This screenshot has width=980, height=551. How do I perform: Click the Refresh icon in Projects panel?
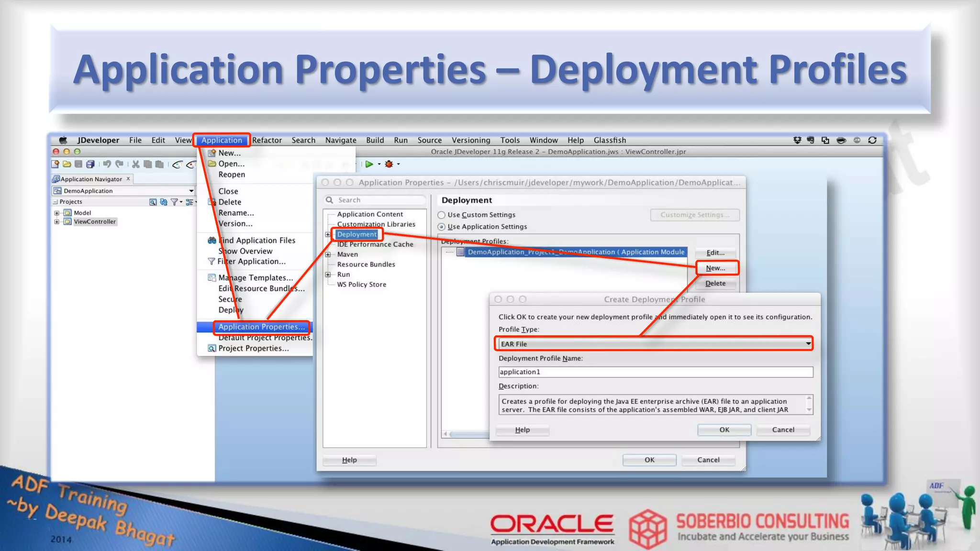pos(164,202)
